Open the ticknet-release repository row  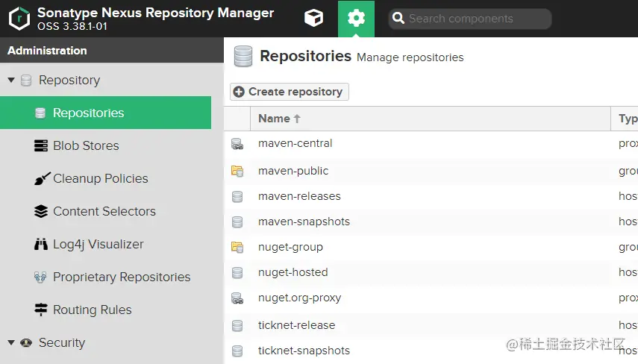coord(431,325)
